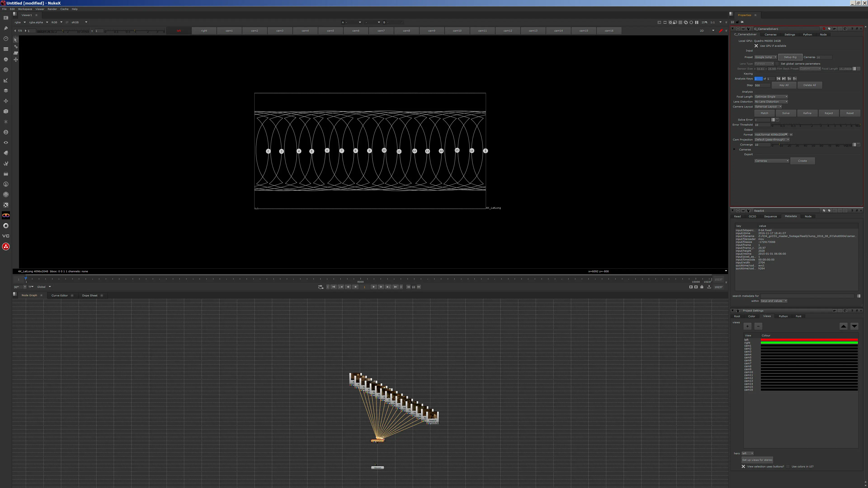Click the Match button
The width and height of the screenshot is (868, 488).
coord(764,113)
